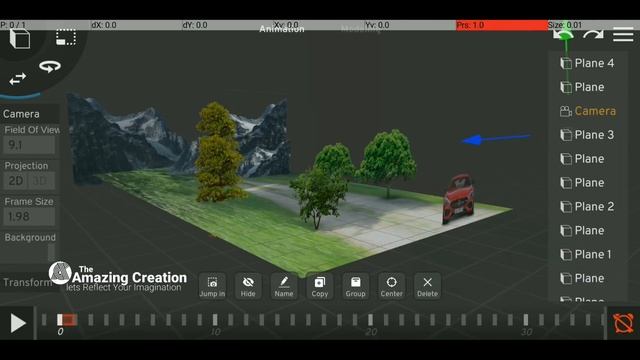Hide the selected object using Hide

point(248,287)
